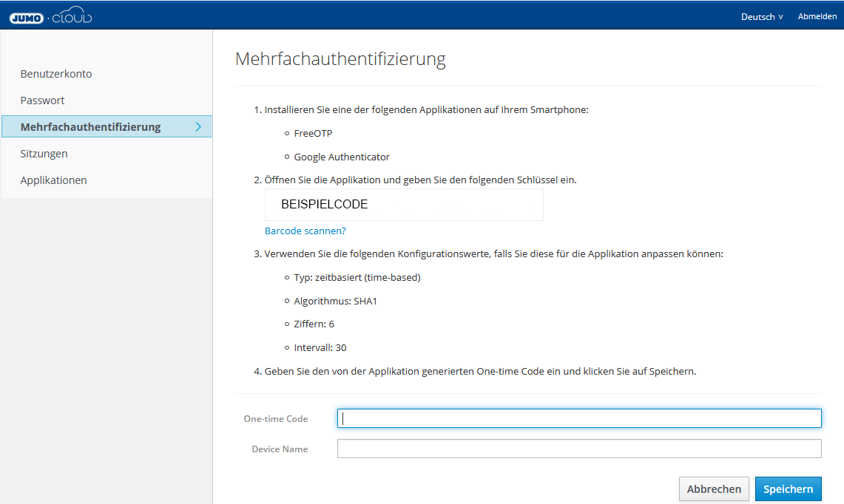Click the chevron next to Mehrfachauthentifizierung
The width and height of the screenshot is (844, 504).
198,126
